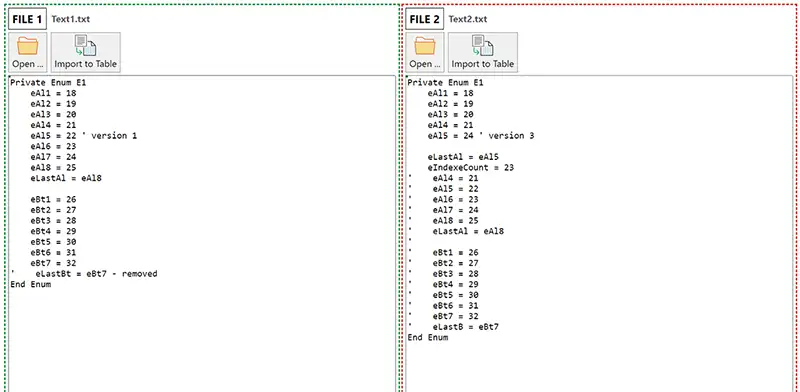Click commented 'eAl5 = 22' in FILE 2
Viewport: 800px width, 392px height.
click(456, 189)
